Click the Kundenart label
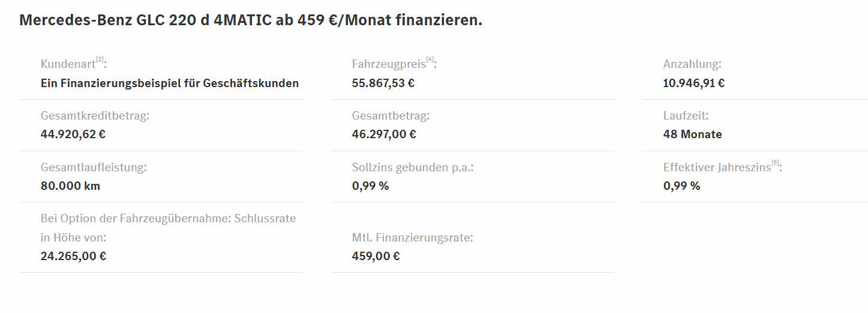This screenshot has width=868, height=313. tap(68, 64)
